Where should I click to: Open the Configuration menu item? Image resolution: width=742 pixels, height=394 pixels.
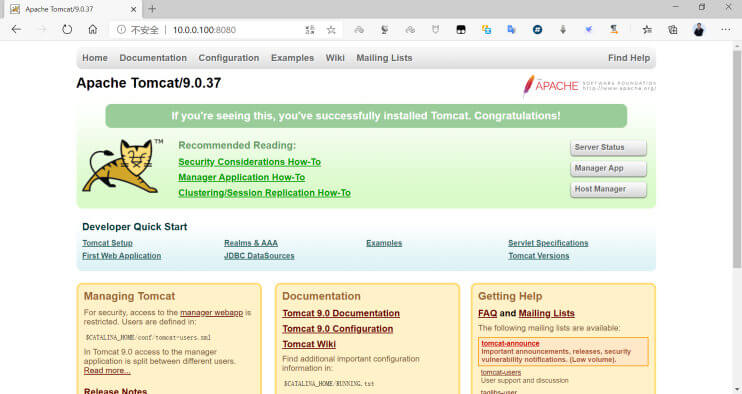[x=229, y=58]
